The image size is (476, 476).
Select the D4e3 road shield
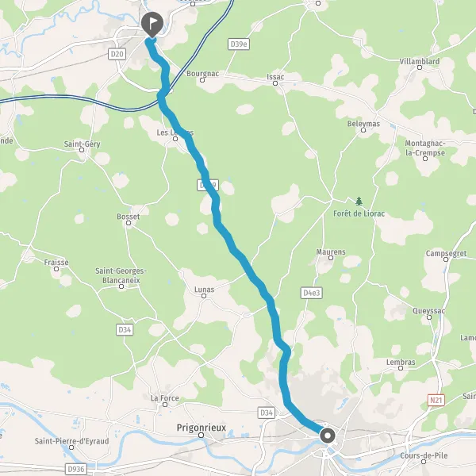pos(312,293)
